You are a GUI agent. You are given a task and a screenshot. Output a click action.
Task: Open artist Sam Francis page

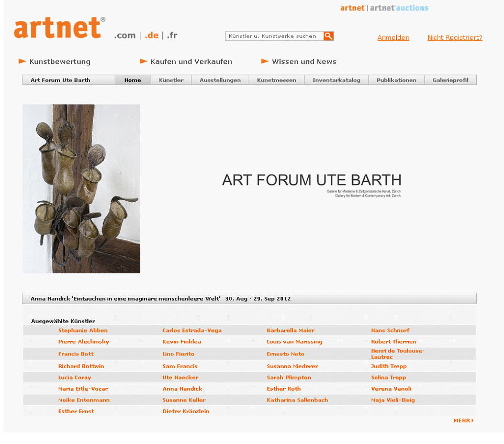[180, 367]
